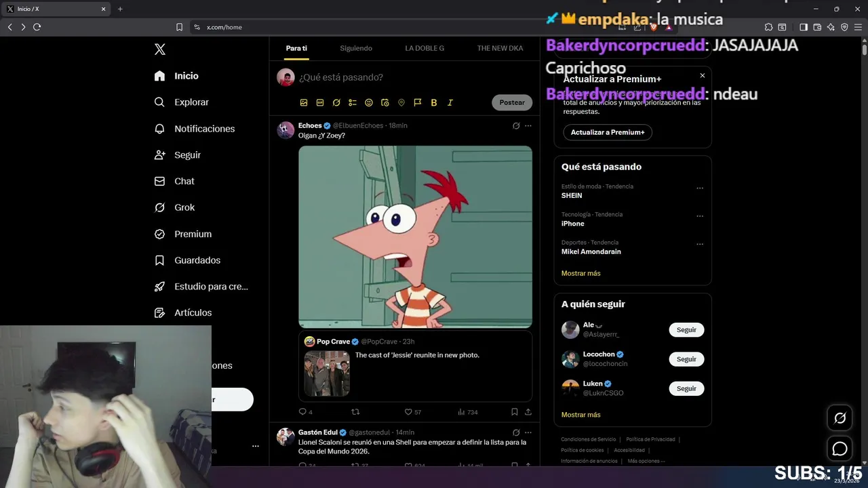868x488 pixels.
Task: Add a location tag to the post
Action: pos(401,102)
